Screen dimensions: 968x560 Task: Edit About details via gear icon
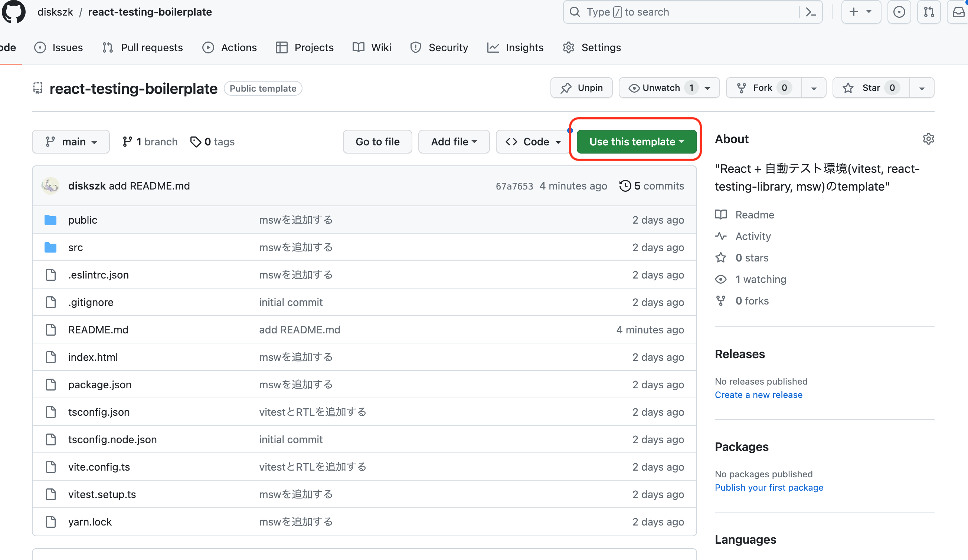point(928,139)
